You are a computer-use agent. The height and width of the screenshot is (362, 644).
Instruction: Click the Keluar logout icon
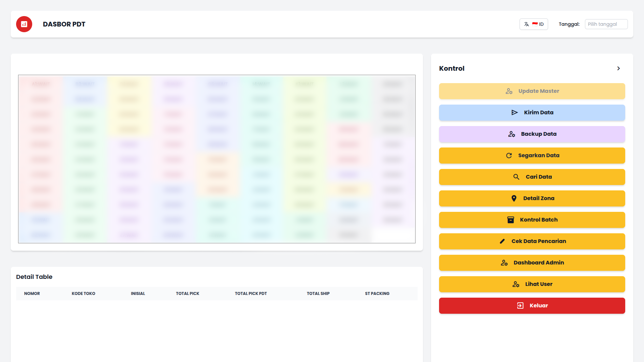pos(520,306)
